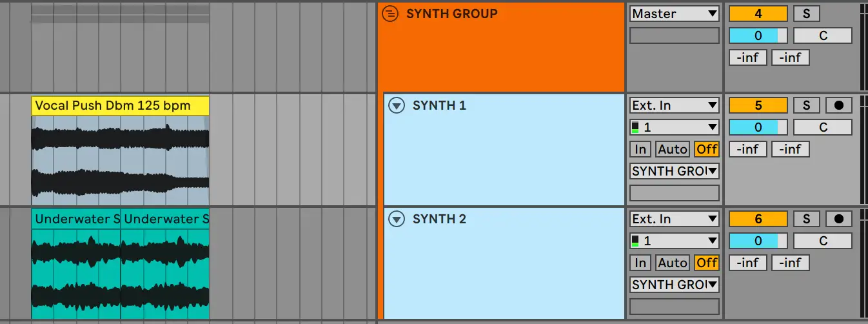Set SYNTH 1 monitor to In

[x=640, y=149]
